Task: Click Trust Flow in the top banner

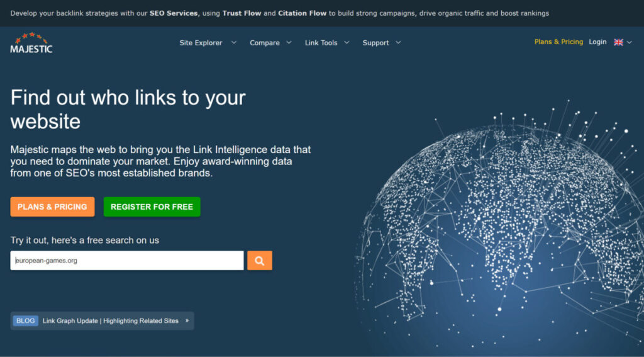Action: click(x=241, y=13)
